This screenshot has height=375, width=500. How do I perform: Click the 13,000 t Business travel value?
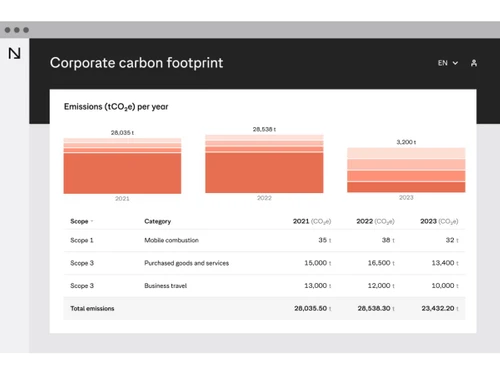tap(318, 286)
